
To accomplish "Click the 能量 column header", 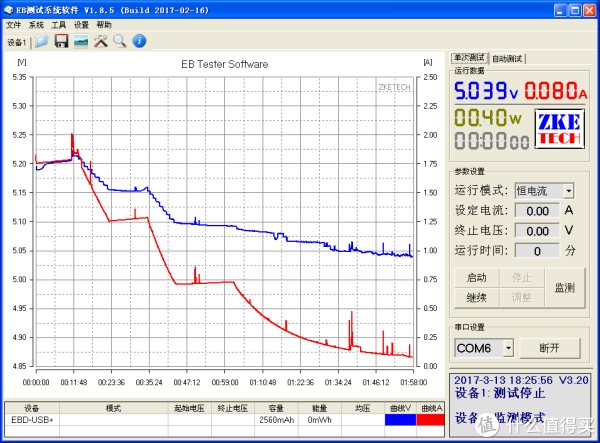I will pyautogui.click(x=320, y=408).
